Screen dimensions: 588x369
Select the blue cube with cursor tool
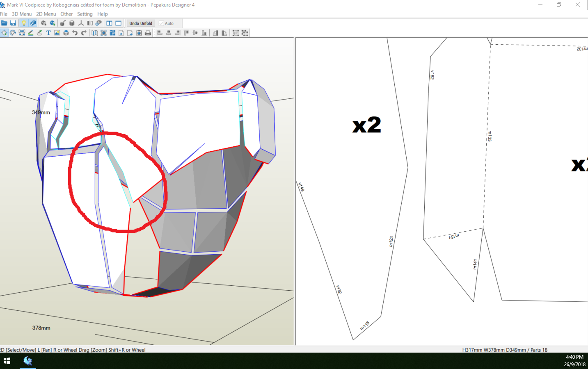point(53,23)
